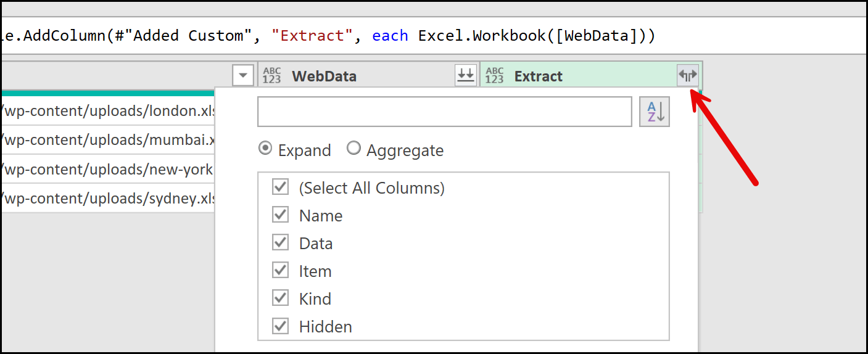Click the A-Z sort icon in expand panel
The width and height of the screenshot is (868, 354).
pyautogui.click(x=655, y=112)
